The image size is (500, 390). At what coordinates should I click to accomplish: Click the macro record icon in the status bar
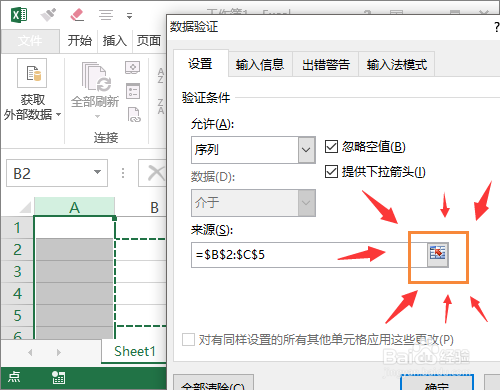click(x=58, y=377)
